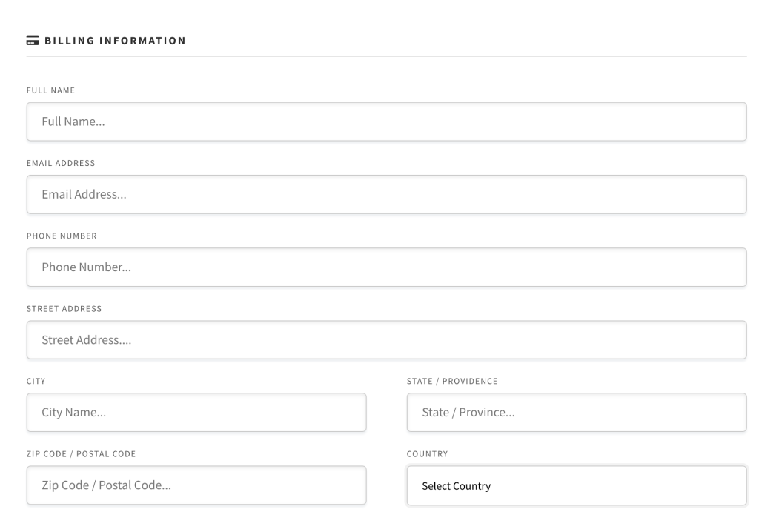The width and height of the screenshot is (759, 532).
Task: Click the credit card billing icon
Action: [x=33, y=41]
